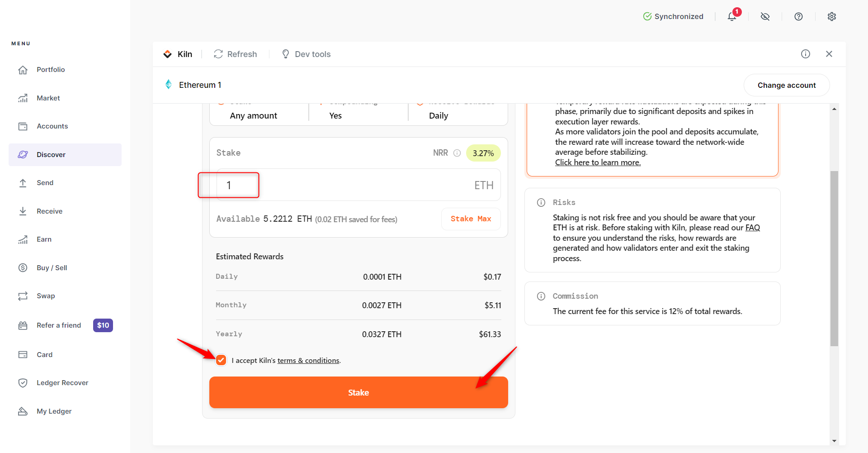Image resolution: width=868 pixels, height=453 pixels.
Task: Click the Synchronized status indicator
Action: pos(673,17)
